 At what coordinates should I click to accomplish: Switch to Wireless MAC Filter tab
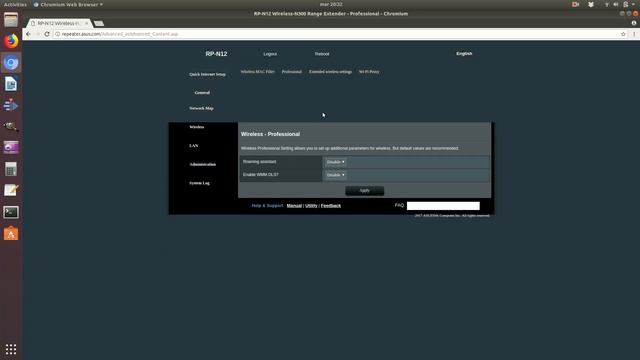click(x=258, y=71)
